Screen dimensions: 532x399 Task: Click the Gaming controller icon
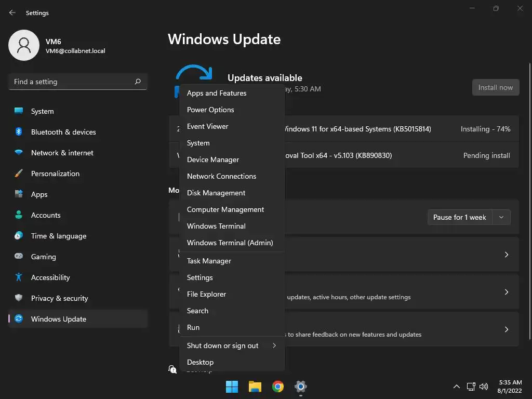[19, 256]
